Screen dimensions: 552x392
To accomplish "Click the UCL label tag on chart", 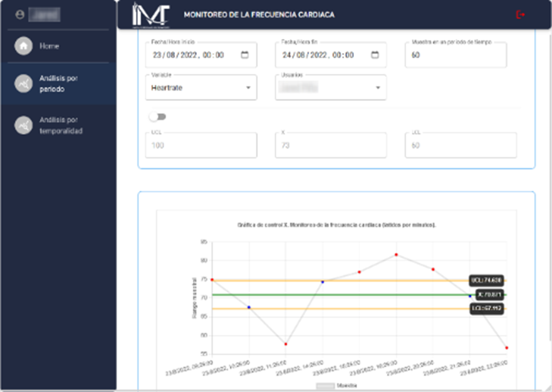I will tap(486, 281).
